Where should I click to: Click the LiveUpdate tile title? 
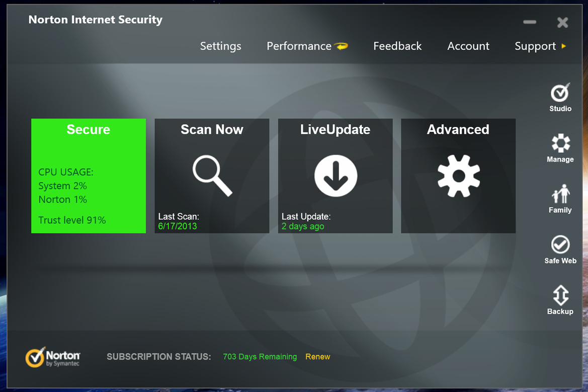[335, 129]
